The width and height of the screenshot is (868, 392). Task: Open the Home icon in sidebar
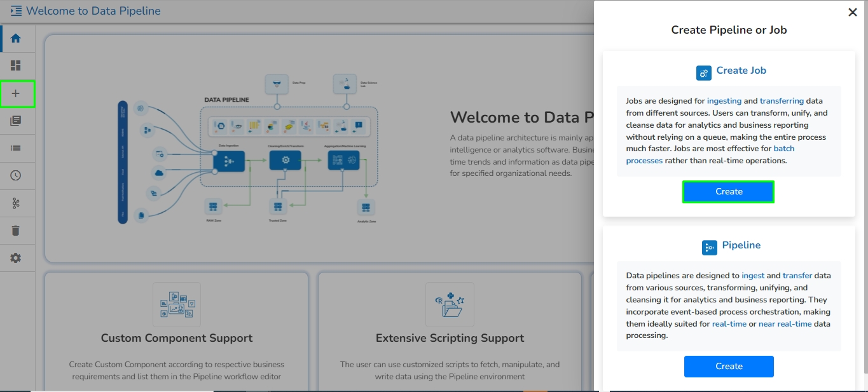[x=16, y=38]
